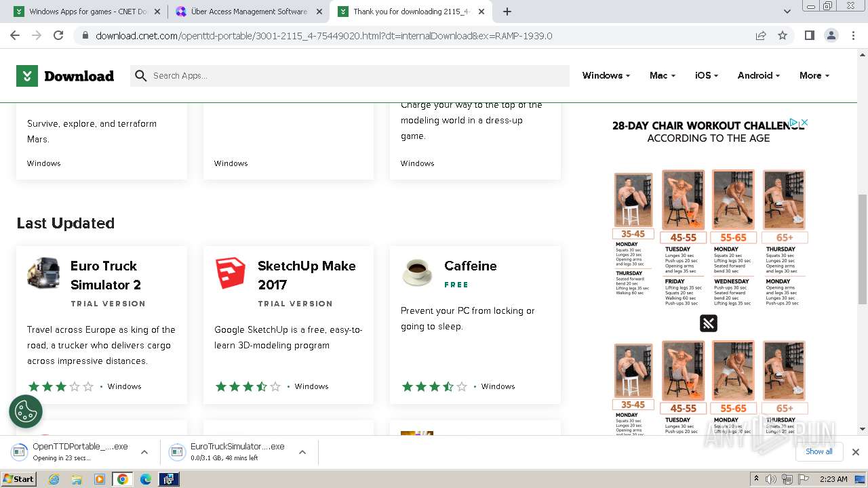868x488 pixels.
Task: Close the Windows Apps for games tab
Action: (157, 12)
